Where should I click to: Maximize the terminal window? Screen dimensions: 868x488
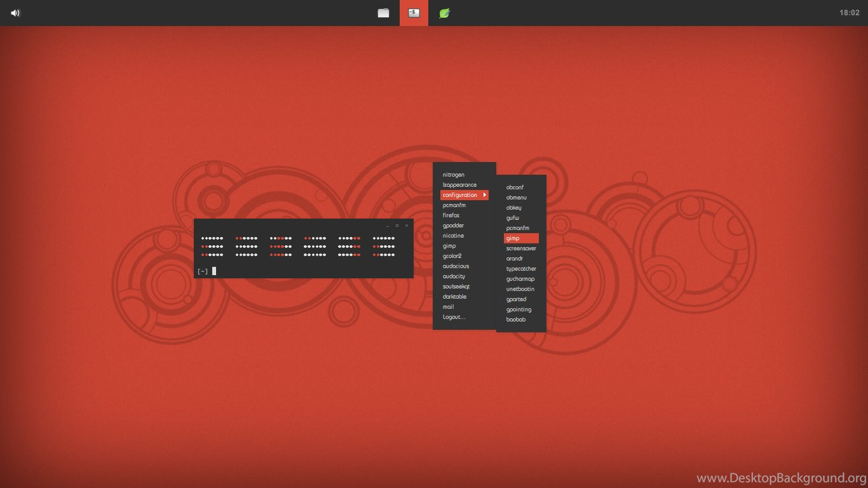pos(397,225)
